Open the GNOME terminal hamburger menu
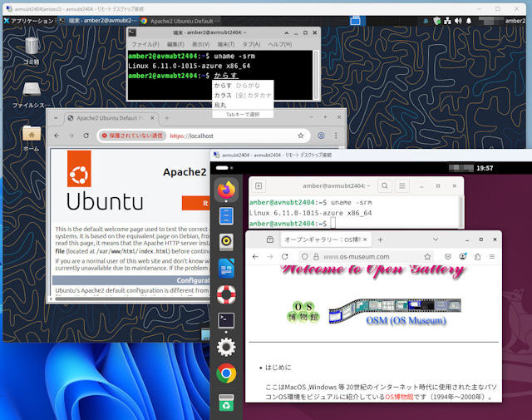 (402, 185)
